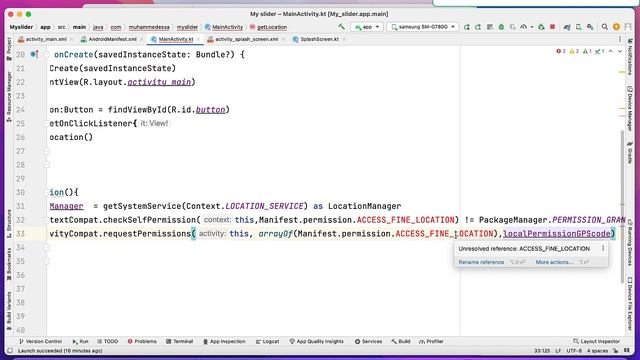This screenshot has height=360, width=640.
Task: Click More actions in the error popup
Action: [x=554, y=262]
